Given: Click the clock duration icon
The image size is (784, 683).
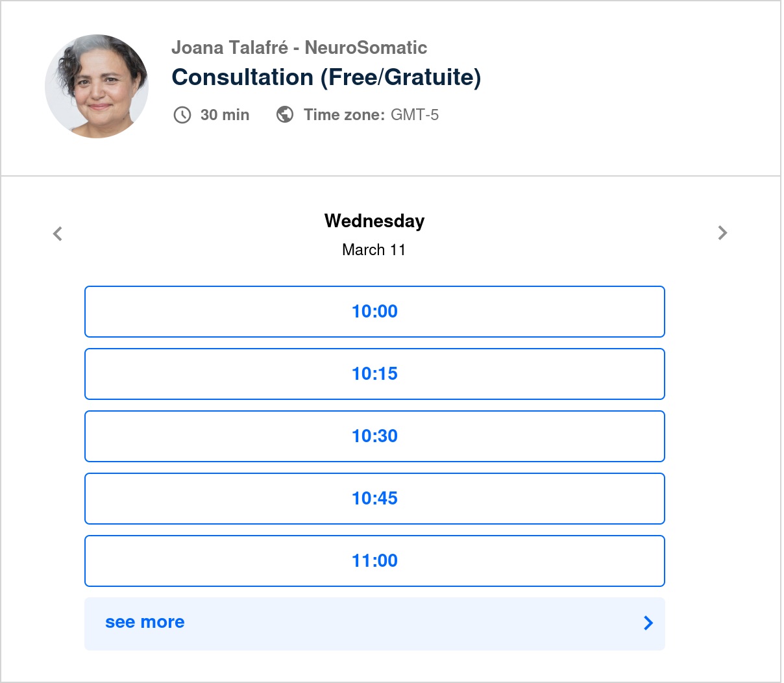Looking at the screenshot, I should pyautogui.click(x=182, y=115).
